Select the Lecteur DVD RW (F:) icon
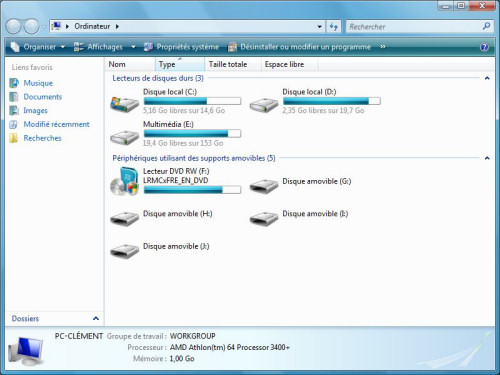 124,182
